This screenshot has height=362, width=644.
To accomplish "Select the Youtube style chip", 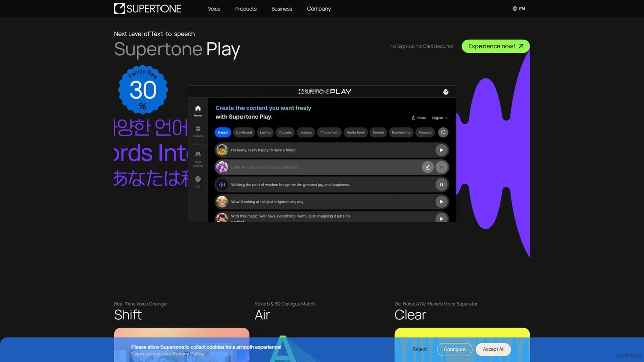I will click(x=285, y=132).
